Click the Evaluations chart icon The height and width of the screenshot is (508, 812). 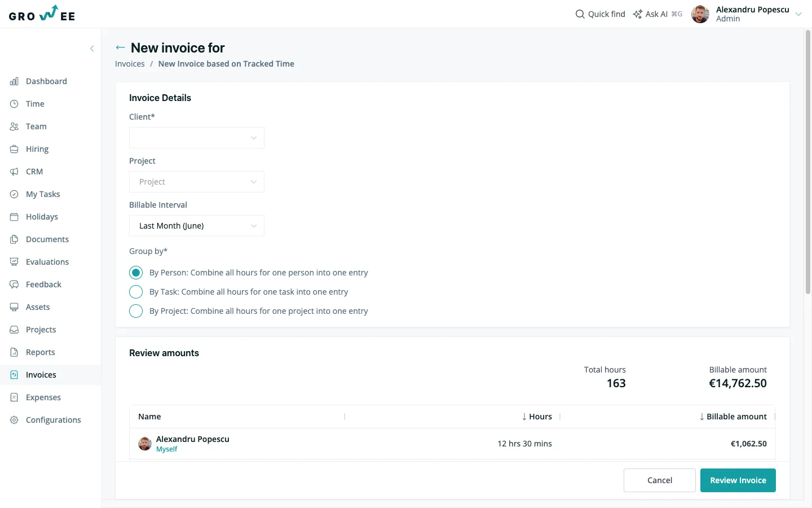14,262
